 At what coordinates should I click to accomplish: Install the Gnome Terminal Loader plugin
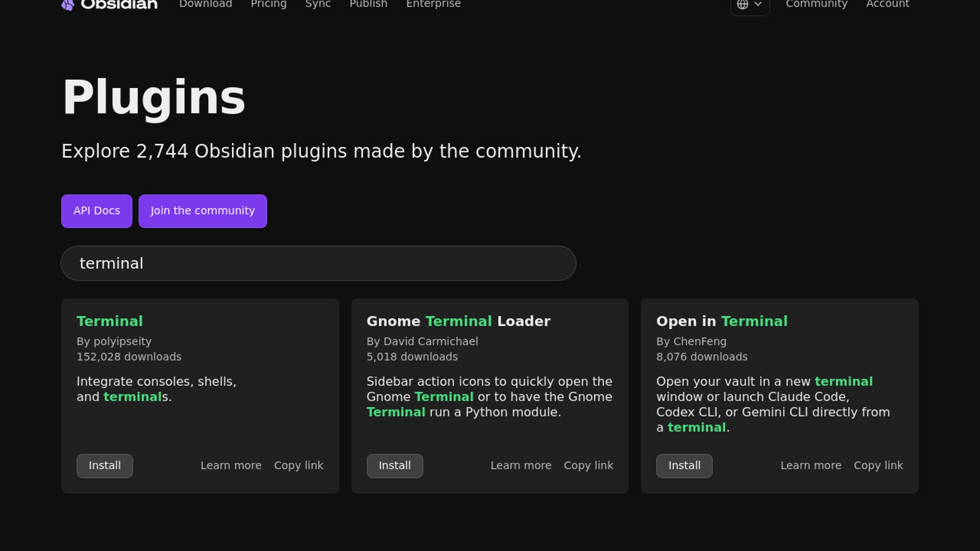tap(394, 466)
